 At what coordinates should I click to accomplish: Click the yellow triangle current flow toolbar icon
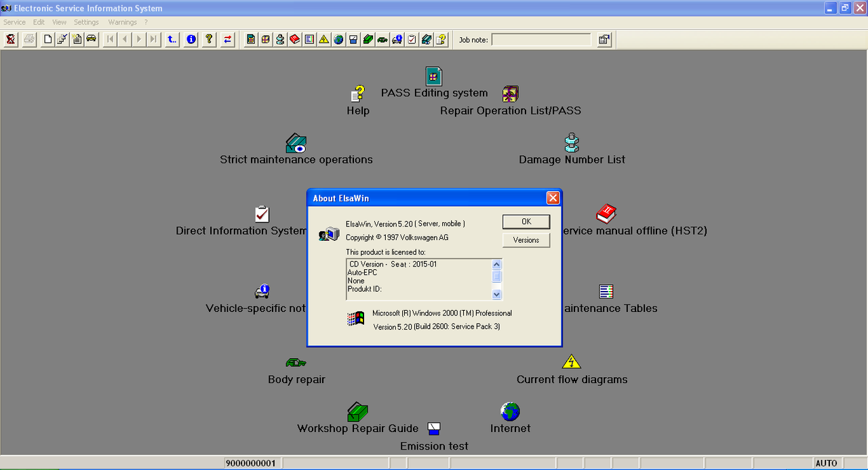(x=323, y=39)
